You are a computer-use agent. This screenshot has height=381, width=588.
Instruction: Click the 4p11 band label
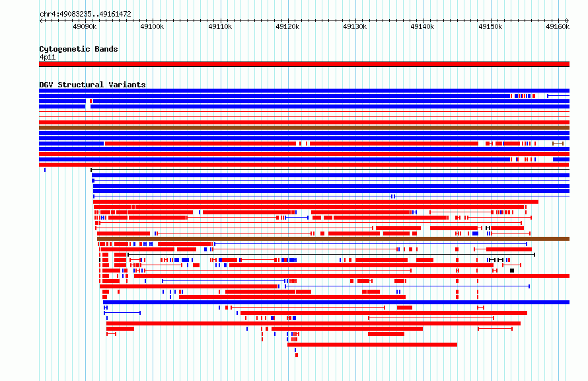pyautogui.click(x=48, y=57)
